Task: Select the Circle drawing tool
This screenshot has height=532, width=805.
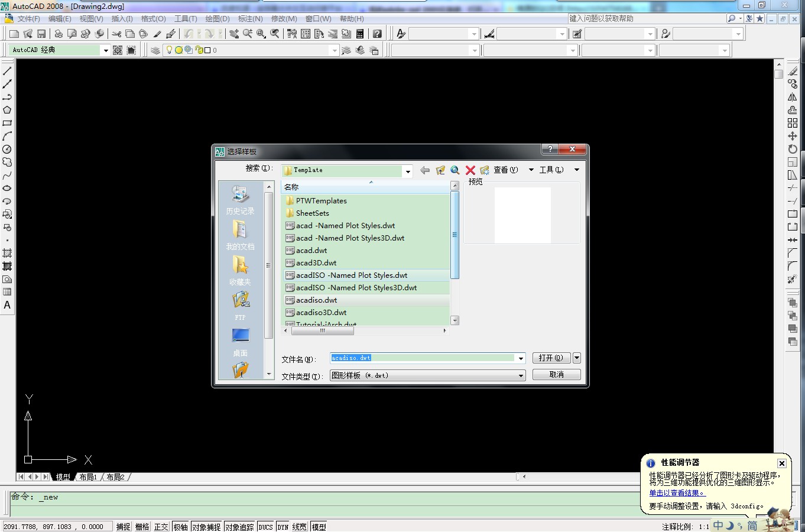Action: [x=7, y=150]
